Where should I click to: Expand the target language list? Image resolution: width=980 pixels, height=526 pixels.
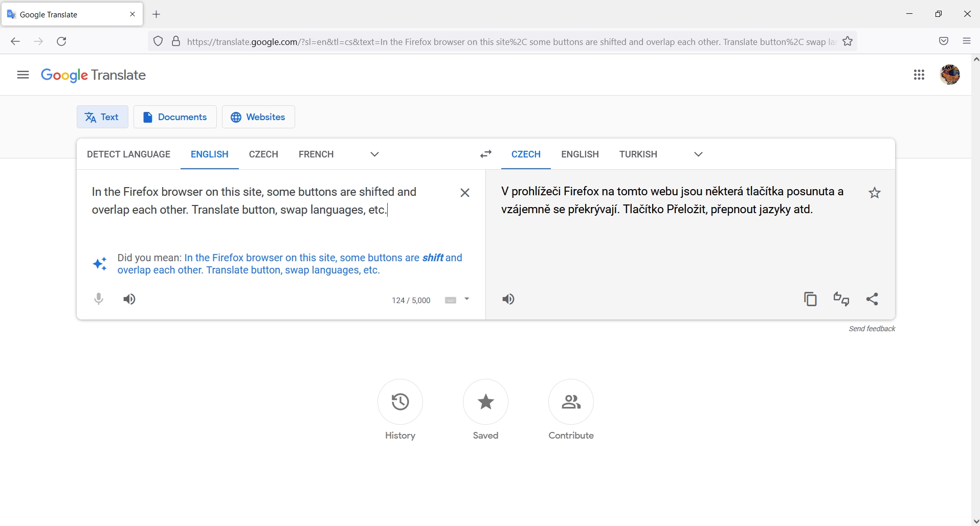coord(698,154)
